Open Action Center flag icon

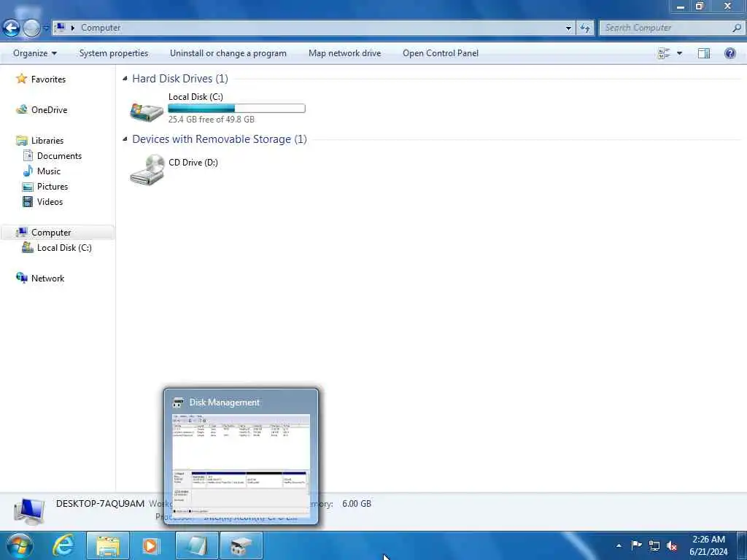636,545
